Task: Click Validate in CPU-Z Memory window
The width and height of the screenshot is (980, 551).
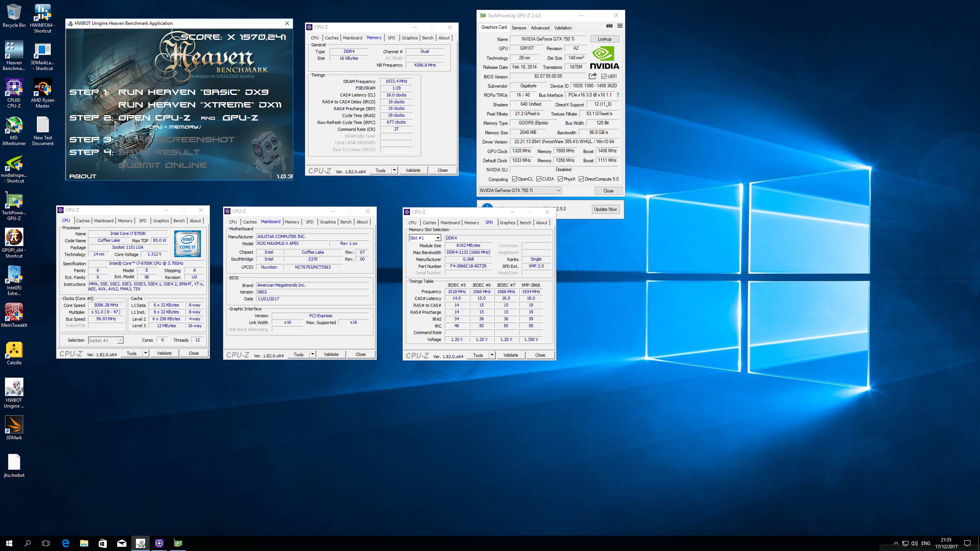Action: pos(413,170)
